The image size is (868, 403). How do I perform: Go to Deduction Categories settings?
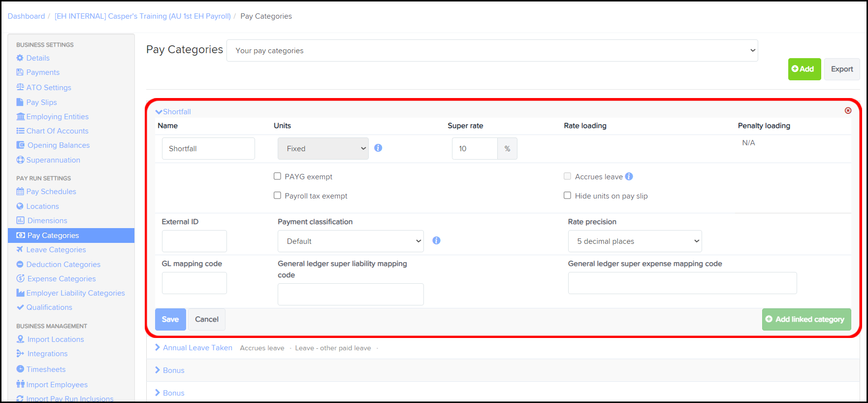click(x=63, y=265)
